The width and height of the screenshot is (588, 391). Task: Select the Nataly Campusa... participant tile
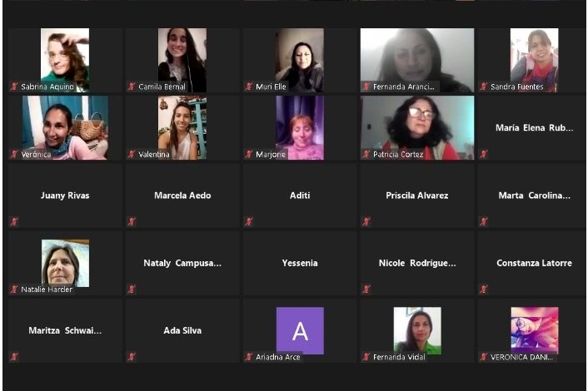[182, 263]
